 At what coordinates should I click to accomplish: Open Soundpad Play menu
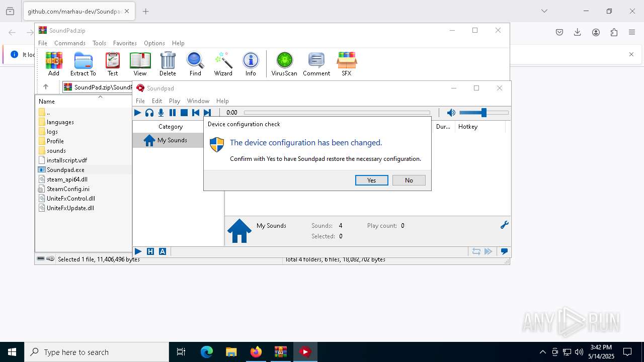175,101
